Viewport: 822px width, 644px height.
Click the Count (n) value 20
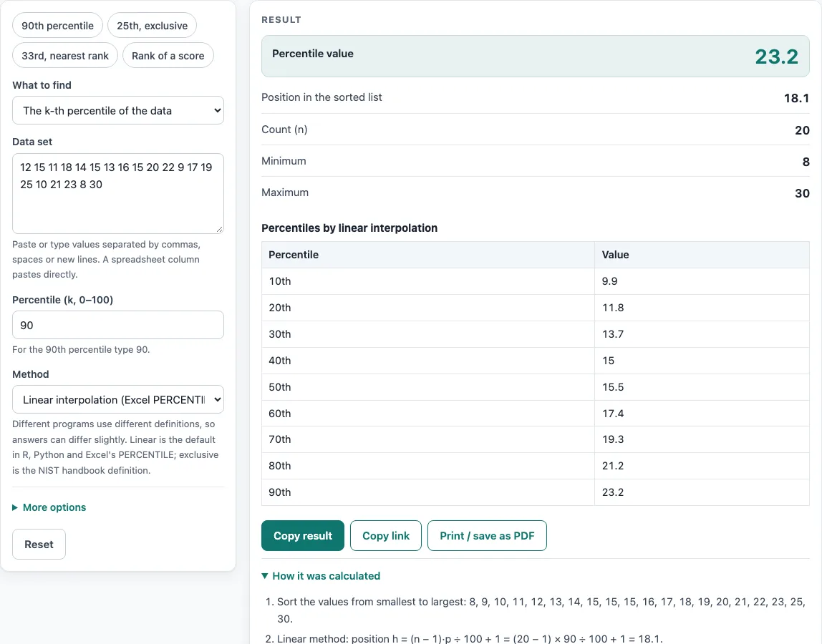point(802,130)
